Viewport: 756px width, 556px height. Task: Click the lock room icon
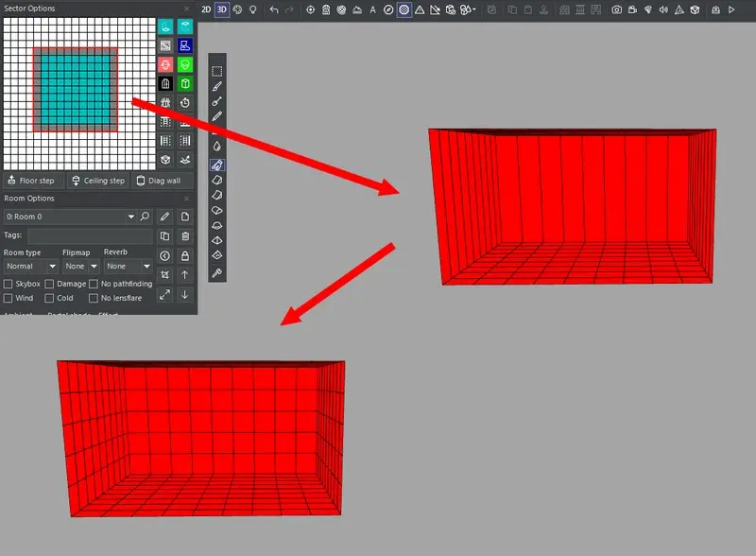click(x=186, y=255)
